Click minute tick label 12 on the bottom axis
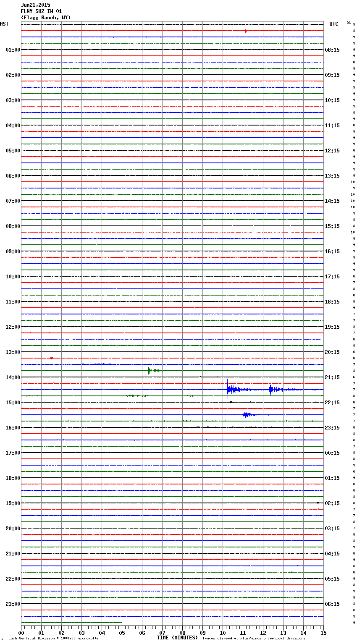Viewport: 357px width, 644px height. (263, 633)
